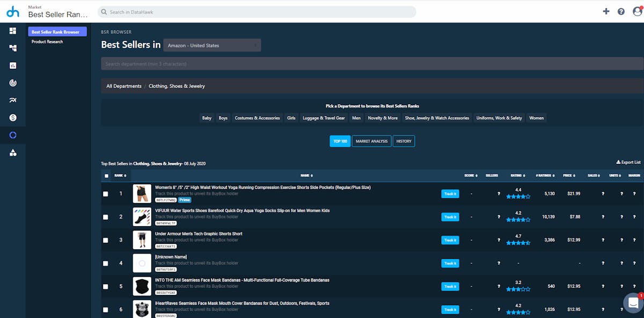Image resolution: width=644 pixels, height=318 pixels.
Task: Click the plus icon in the top bar
Action: click(x=606, y=11)
